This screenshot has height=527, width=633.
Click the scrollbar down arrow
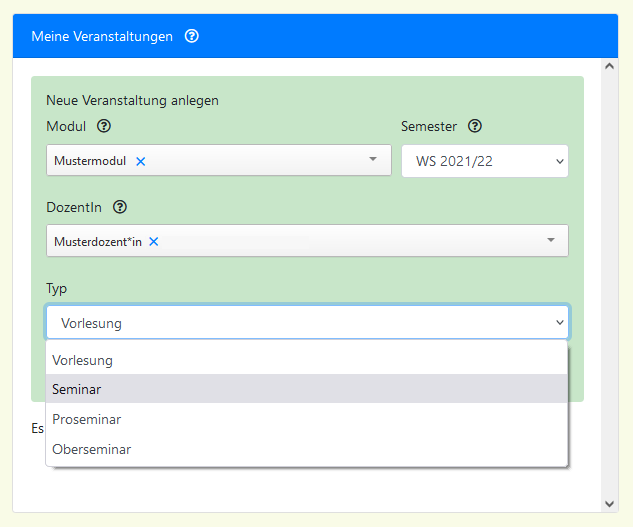pyautogui.click(x=610, y=503)
